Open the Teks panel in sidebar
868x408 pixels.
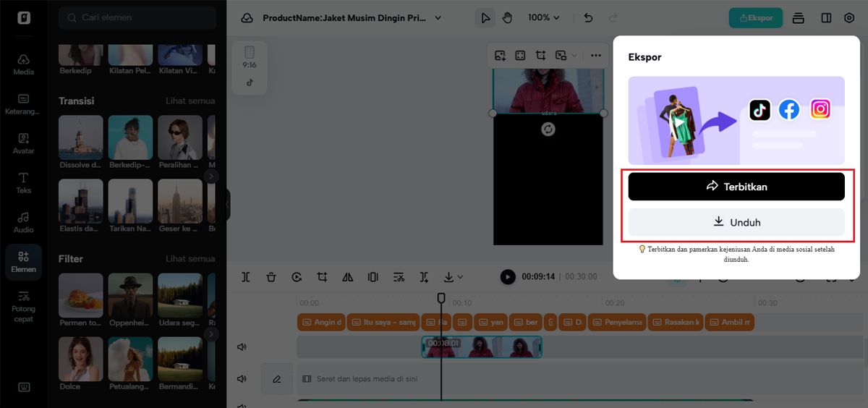(x=24, y=183)
